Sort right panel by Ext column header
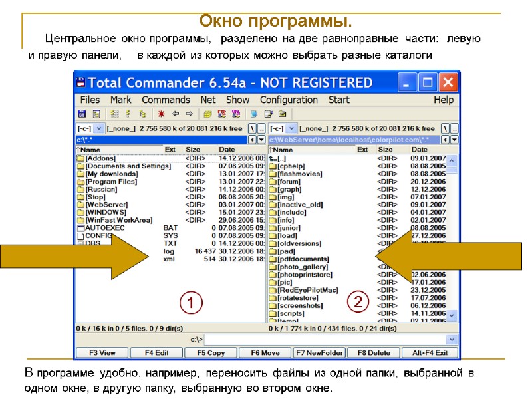Screen dimensions: 532x399 click(x=364, y=150)
